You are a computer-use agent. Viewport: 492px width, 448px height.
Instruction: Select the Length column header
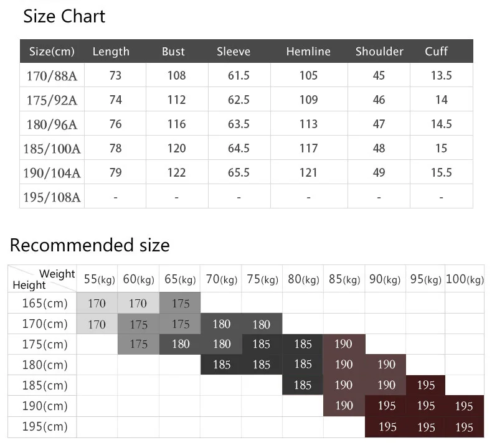(111, 52)
